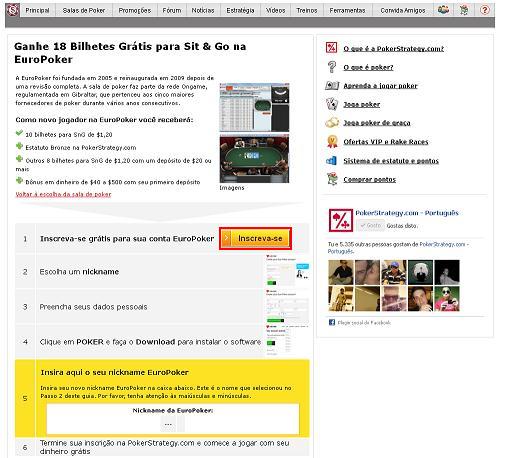Click the PokerStrategy logo icon in navbar
The height and width of the screenshot is (458, 506).
click(13, 10)
